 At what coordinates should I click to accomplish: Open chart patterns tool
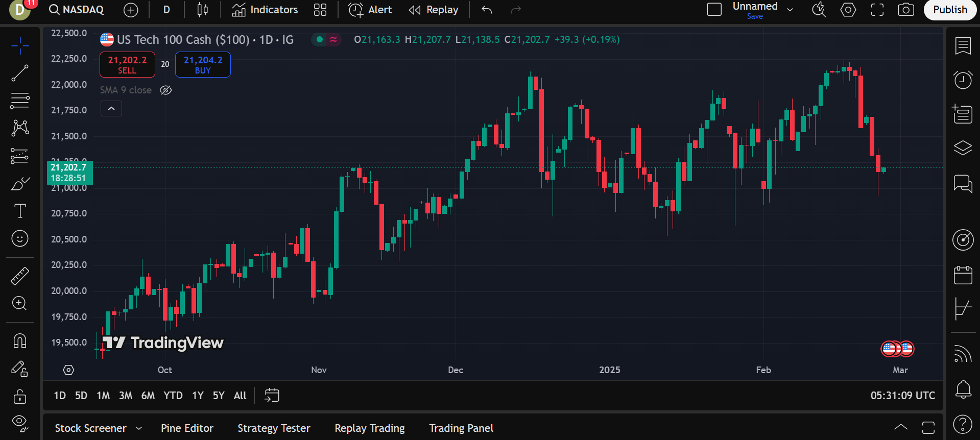click(x=20, y=128)
